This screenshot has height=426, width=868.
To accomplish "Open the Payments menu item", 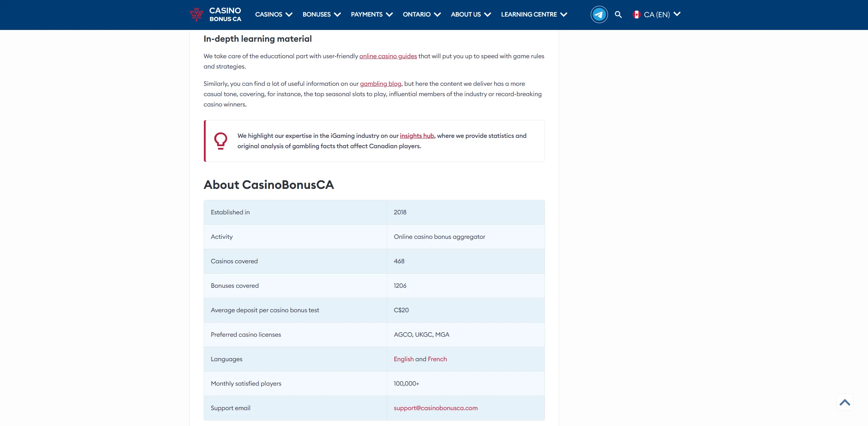I will click(x=367, y=14).
